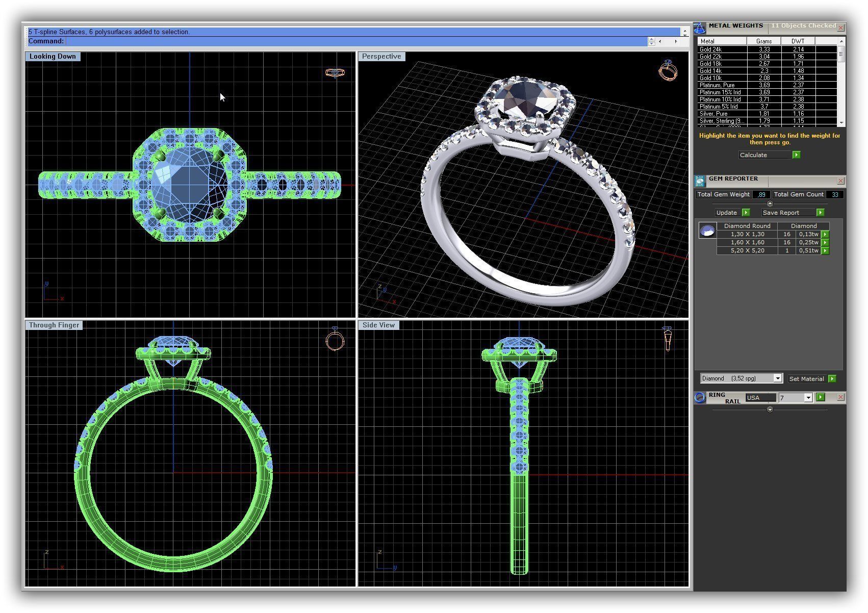This screenshot has height=613, width=868.
Task: Click the green arrow on 5,20 X 5,20 row
Action: pos(825,251)
